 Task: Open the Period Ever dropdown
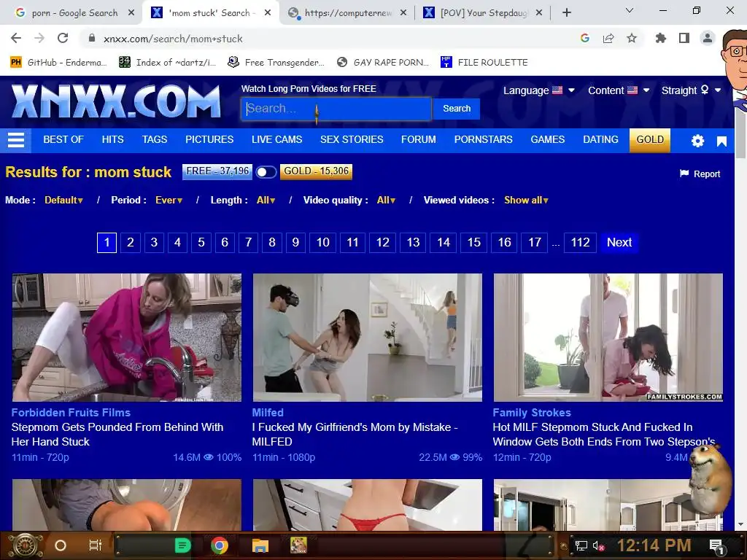click(169, 200)
